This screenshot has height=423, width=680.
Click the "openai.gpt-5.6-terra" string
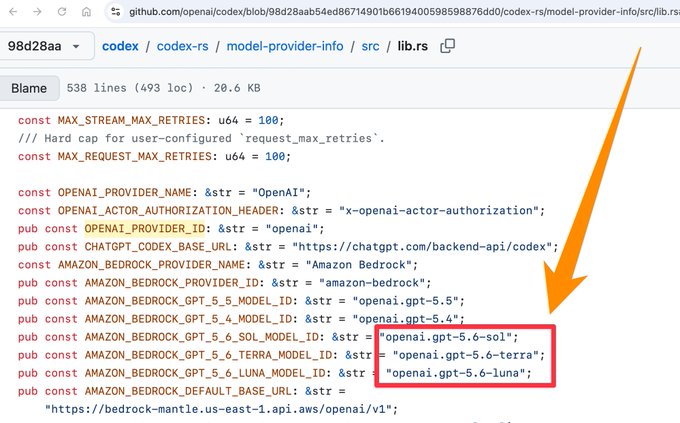466,355
